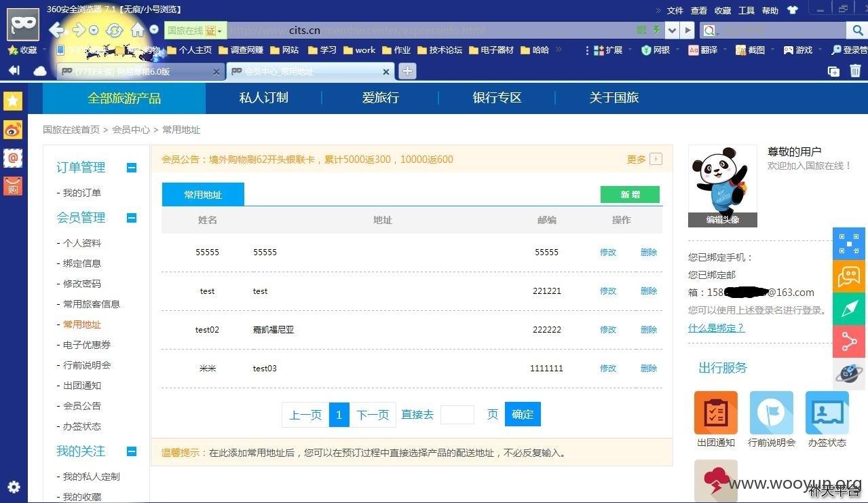Click the lightning speed mode icon
The width and height of the screenshot is (868, 503).
pyautogui.click(x=656, y=30)
